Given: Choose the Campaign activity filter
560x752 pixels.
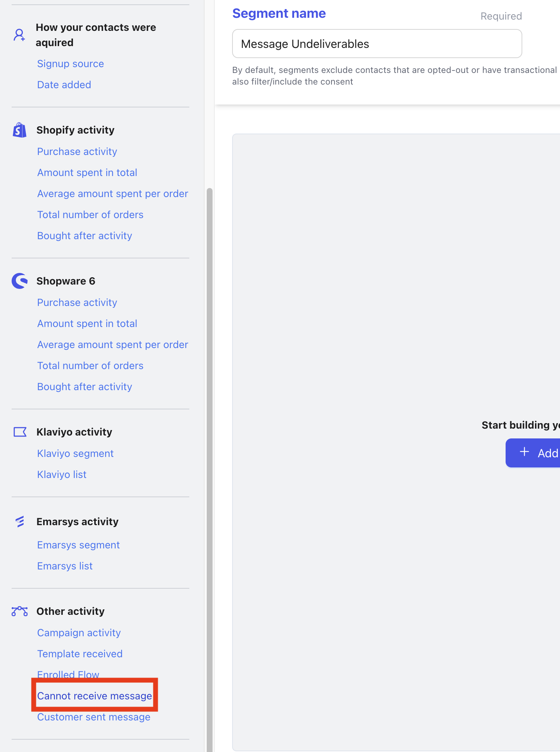Looking at the screenshot, I should [79, 633].
